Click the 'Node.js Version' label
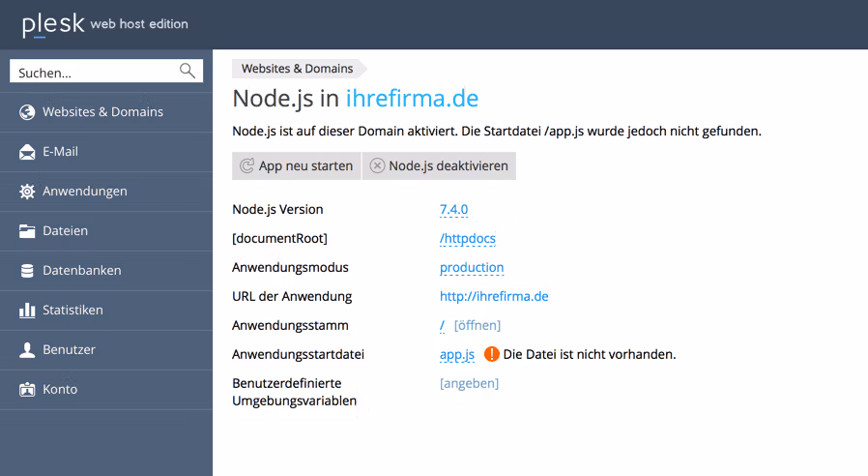868x476 pixels. pyautogui.click(x=277, y=210)
